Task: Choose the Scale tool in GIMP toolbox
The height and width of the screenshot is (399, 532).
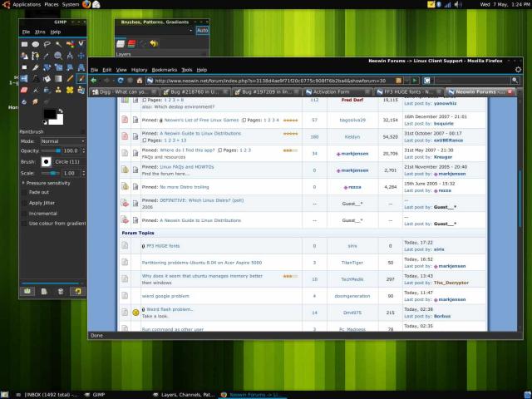Action: [58, 67]
